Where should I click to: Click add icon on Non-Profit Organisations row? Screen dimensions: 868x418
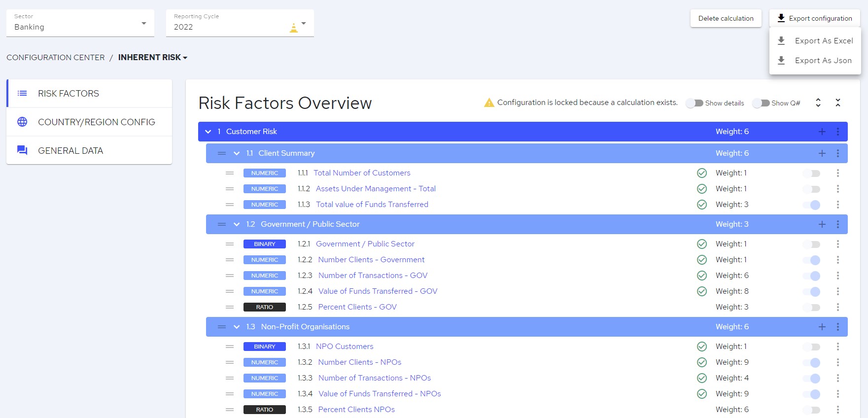click(822, 327)
